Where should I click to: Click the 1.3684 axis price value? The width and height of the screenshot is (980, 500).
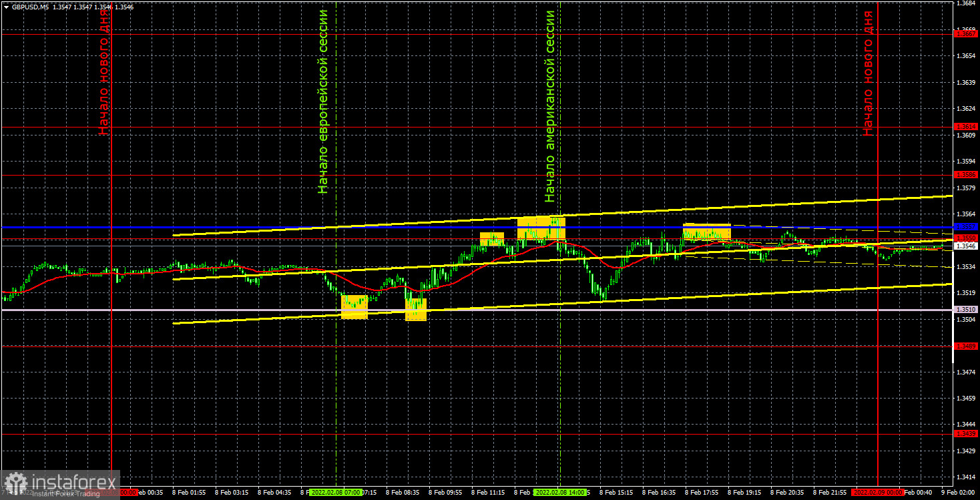[x=966, y=3]
